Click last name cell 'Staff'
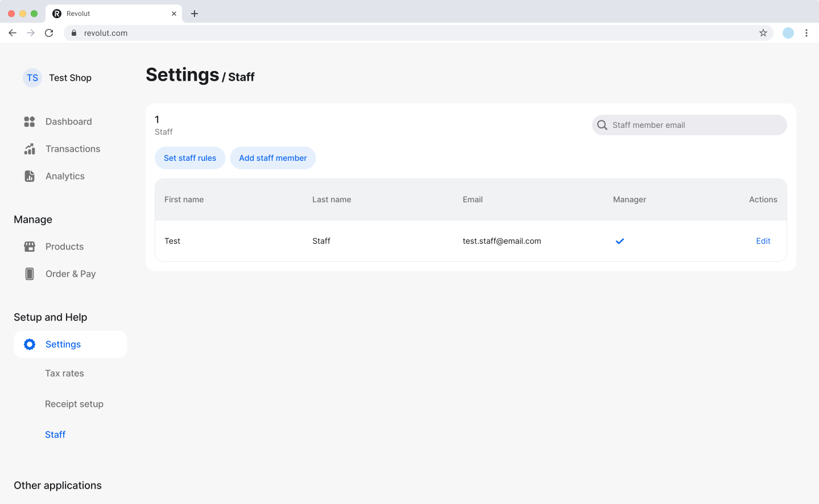The width and height of the screenshot is (819, 504). [321, 241]
